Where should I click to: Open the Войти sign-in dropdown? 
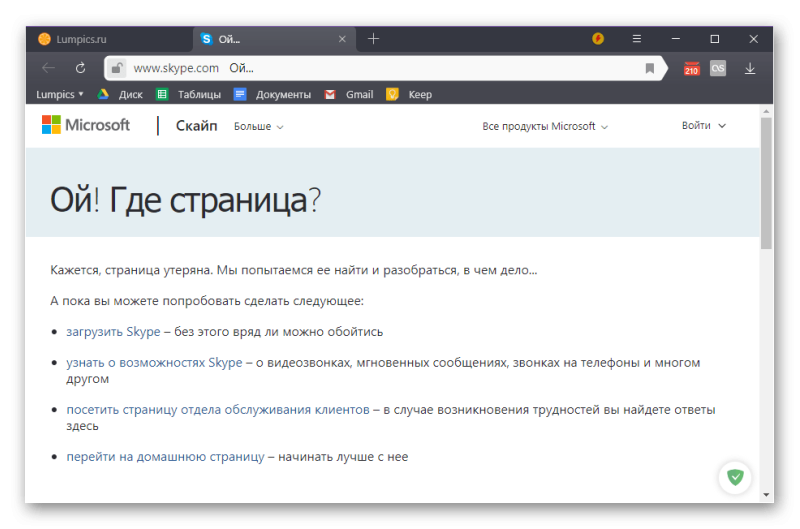[x=704, y=125]
